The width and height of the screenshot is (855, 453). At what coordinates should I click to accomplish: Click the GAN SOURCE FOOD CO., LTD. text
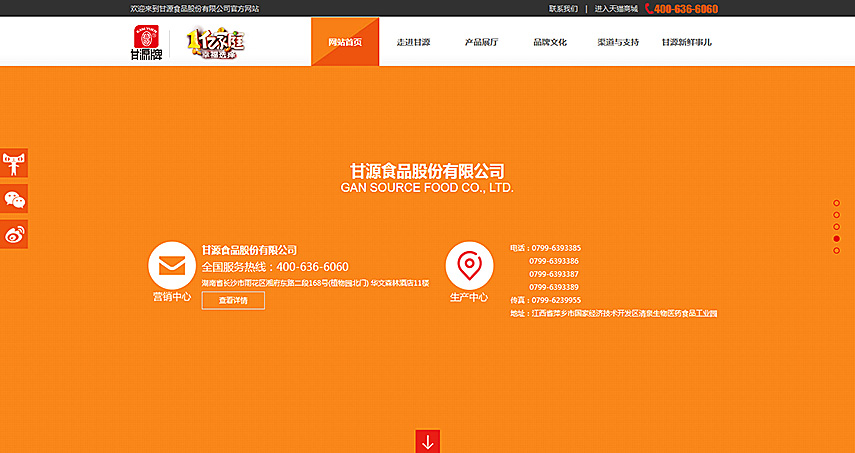[428, 188]
